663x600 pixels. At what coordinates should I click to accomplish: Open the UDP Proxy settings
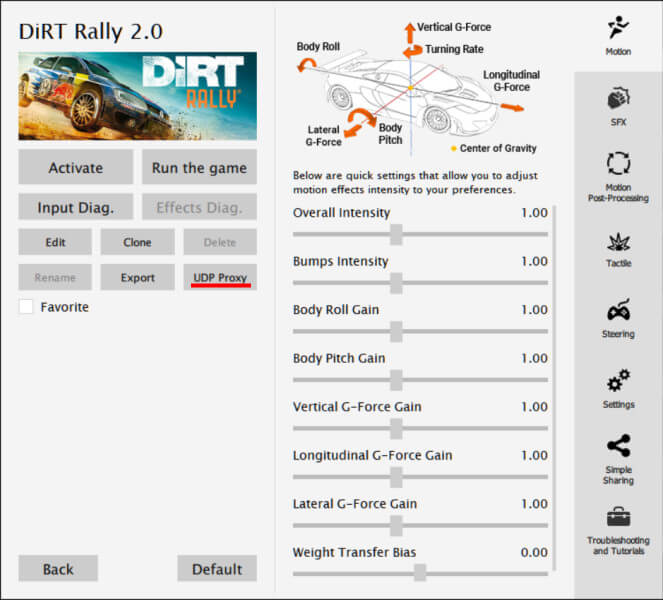click(x=220, y=277)
